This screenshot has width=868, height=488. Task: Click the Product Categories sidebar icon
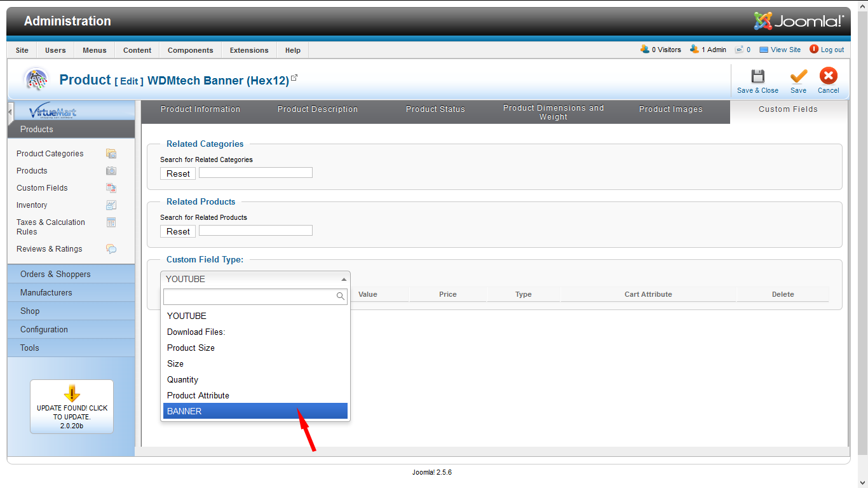pos(111,154)
